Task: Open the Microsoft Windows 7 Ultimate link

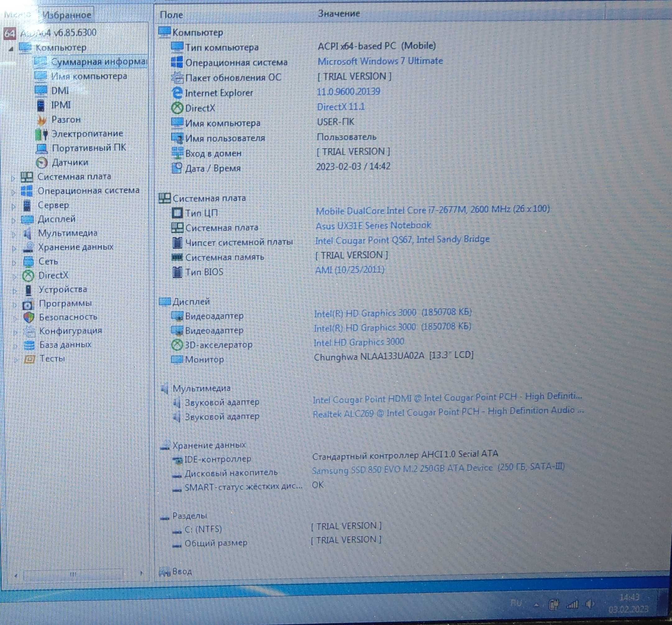Action: click(380, 61)
